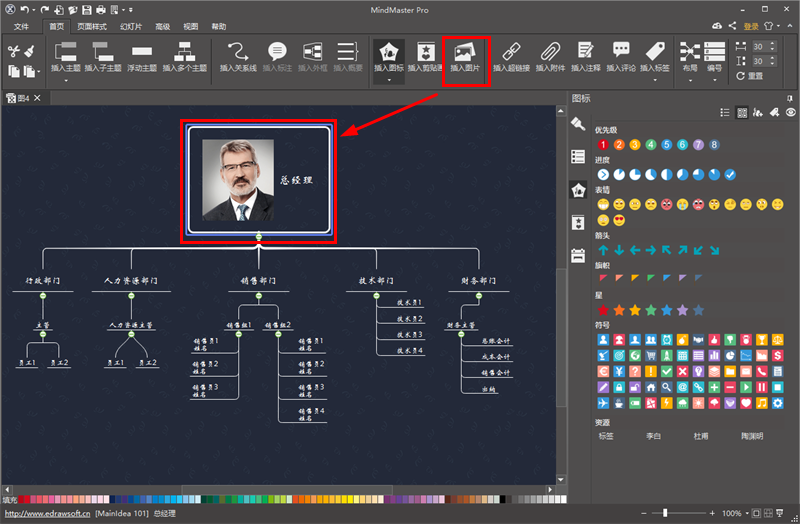
Task: Switch to the View (视图) tab
Action: 190,27
